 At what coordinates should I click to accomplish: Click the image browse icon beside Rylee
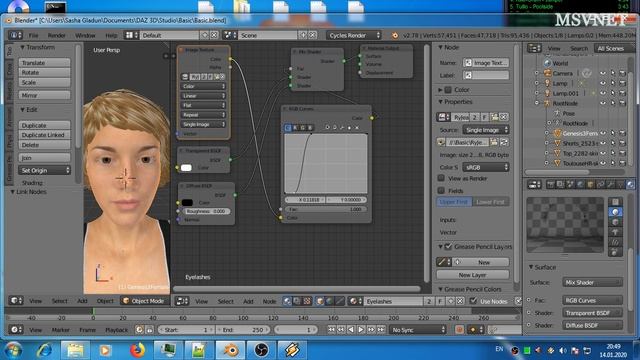[x=443, y=117]
